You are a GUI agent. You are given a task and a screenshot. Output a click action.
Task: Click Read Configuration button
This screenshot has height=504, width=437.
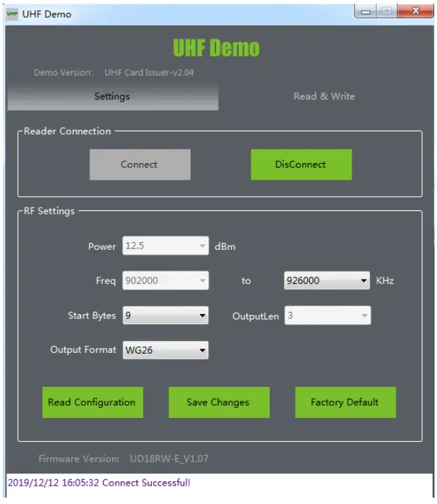(x=92, y=402)
